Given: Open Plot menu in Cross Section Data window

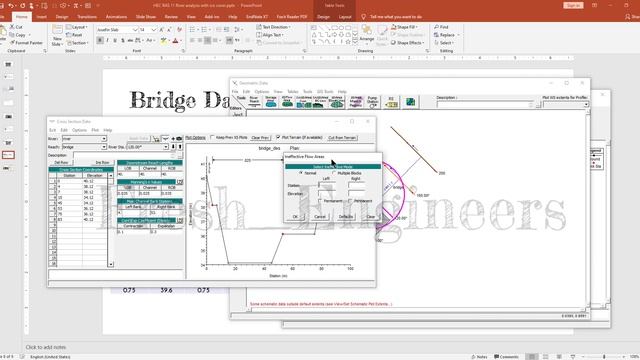Looking at the screenshot, I should (95, 130).
